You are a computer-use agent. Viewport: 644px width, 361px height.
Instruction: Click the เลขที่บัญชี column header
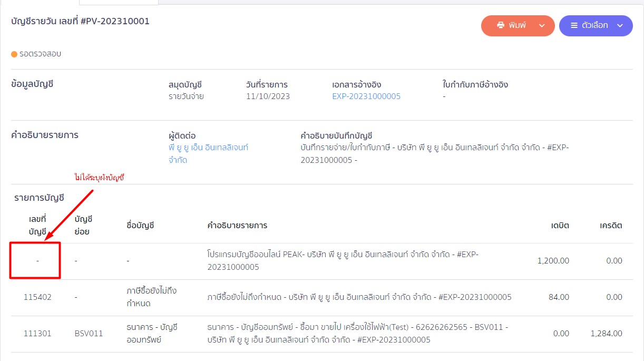(37, 225)
